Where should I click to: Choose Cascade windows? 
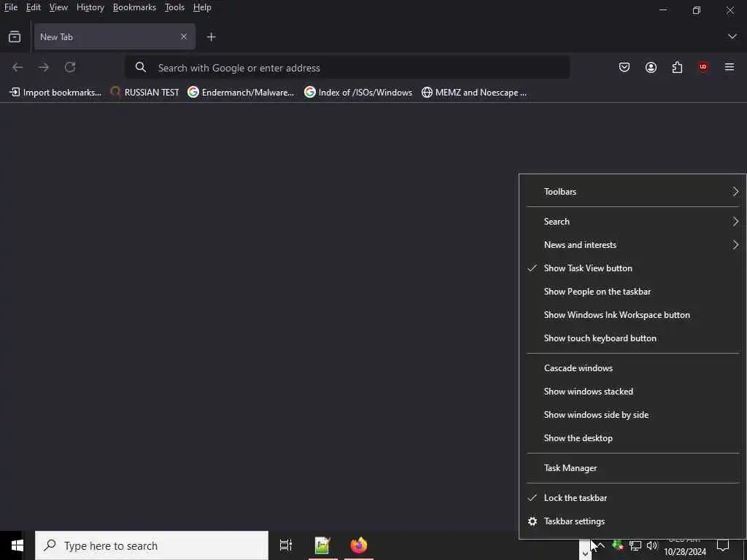tap(632, 368)
